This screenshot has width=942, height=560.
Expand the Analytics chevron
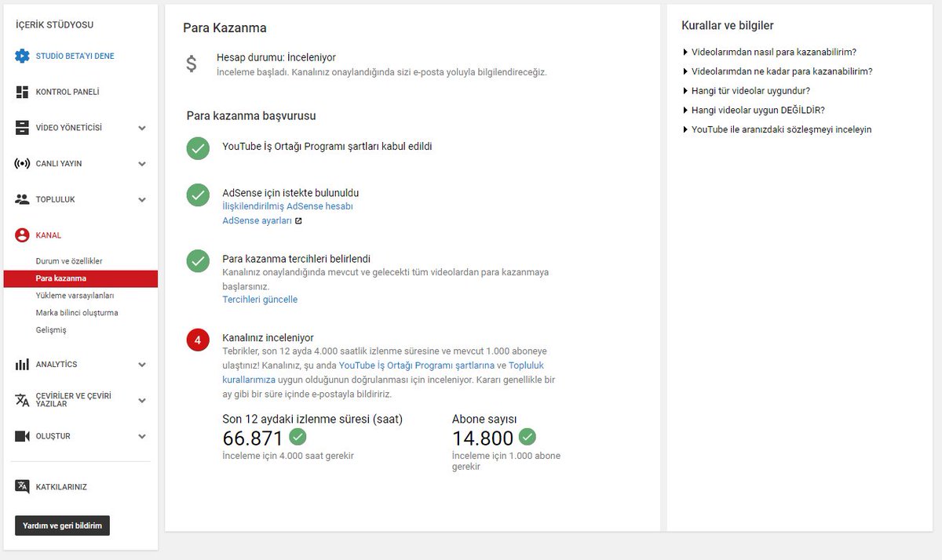pyautogui.click(x=142, y=365)
